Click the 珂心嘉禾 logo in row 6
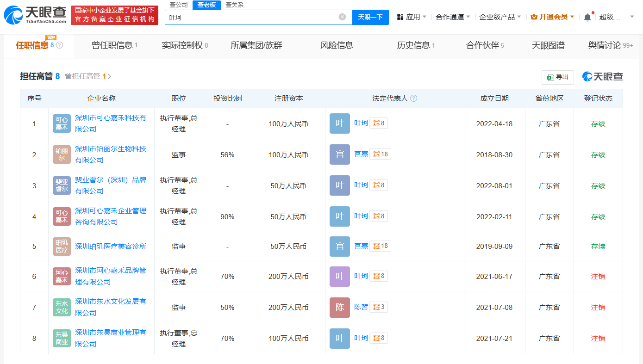 click(62, 277)
